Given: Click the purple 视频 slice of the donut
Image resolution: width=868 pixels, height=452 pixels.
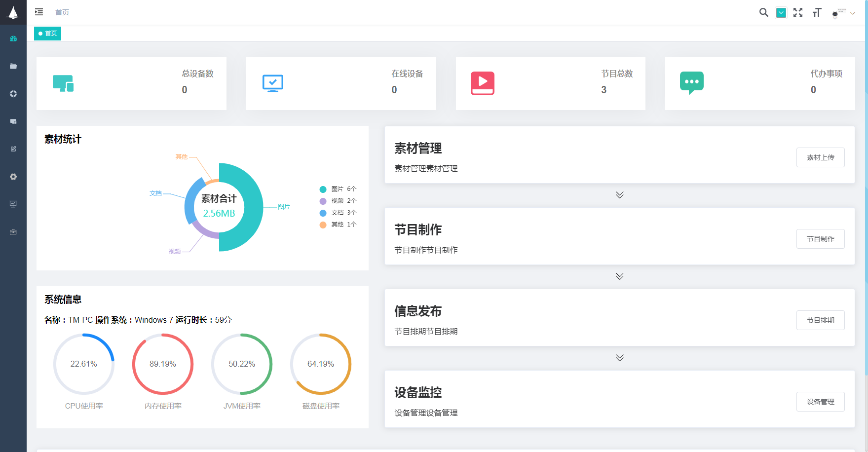Looking at the screenshot, I should click(x=205, y=231).
